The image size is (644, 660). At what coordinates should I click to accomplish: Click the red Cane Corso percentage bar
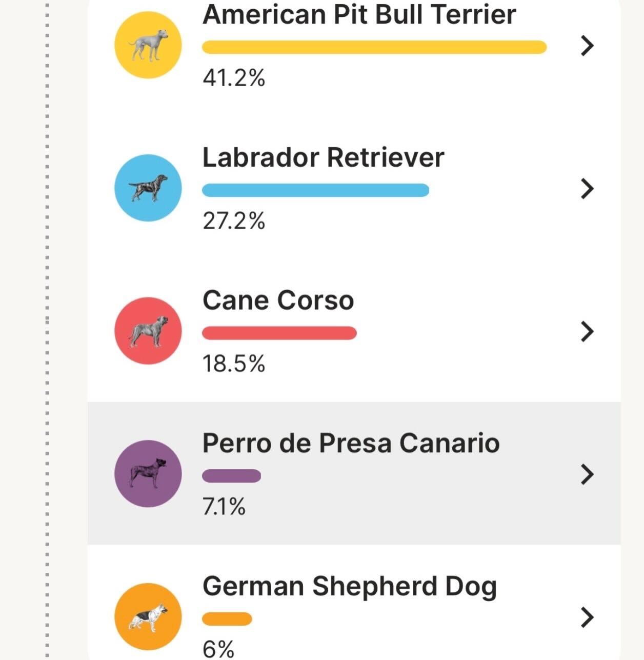pyautogui.click(x=279, y=333)
